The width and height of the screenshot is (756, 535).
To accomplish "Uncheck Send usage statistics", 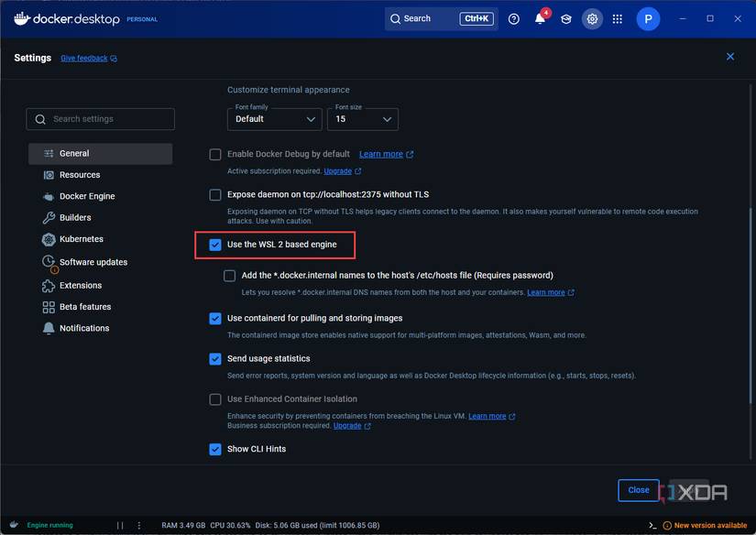I will tap(215, 358).
